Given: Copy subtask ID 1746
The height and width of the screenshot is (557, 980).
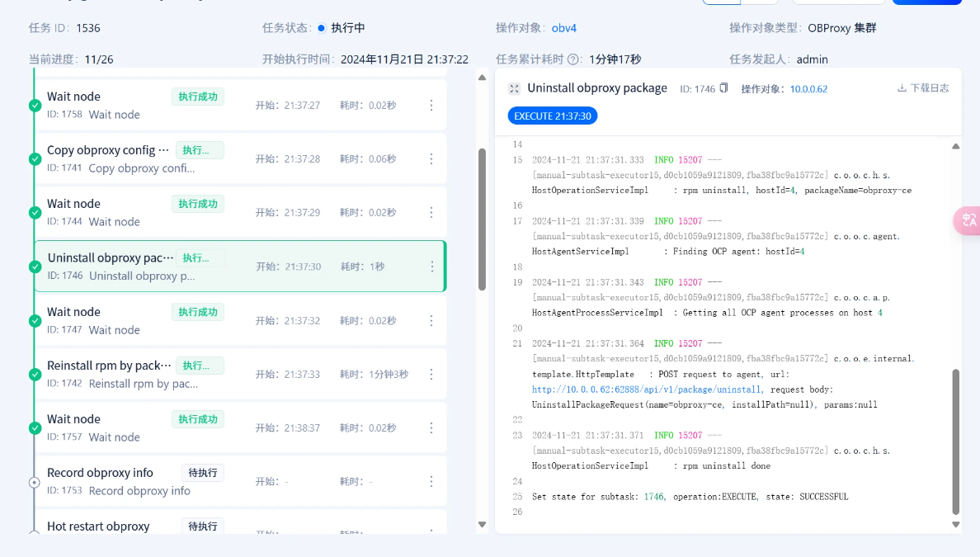Looking at the screenshot, I should point(724,88).
